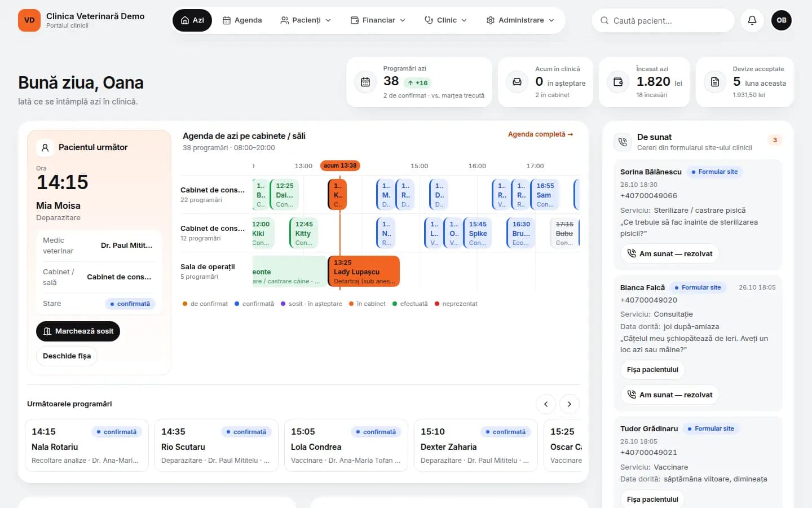Open the 15:45 Spike appointment block
The width and height of the screenshot is (812, 508).
(x=478, y=233)
